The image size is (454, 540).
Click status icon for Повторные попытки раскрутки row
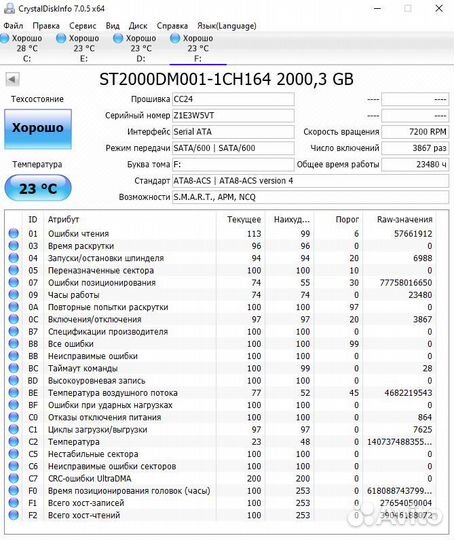(x=14, y=307)
